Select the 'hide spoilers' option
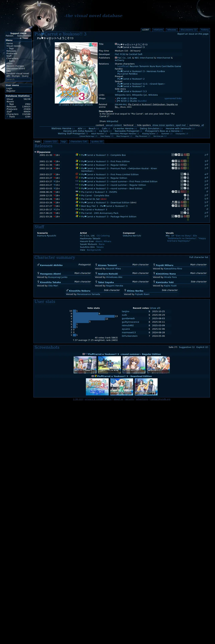The image size is (215, 644). tap(144, 125)
